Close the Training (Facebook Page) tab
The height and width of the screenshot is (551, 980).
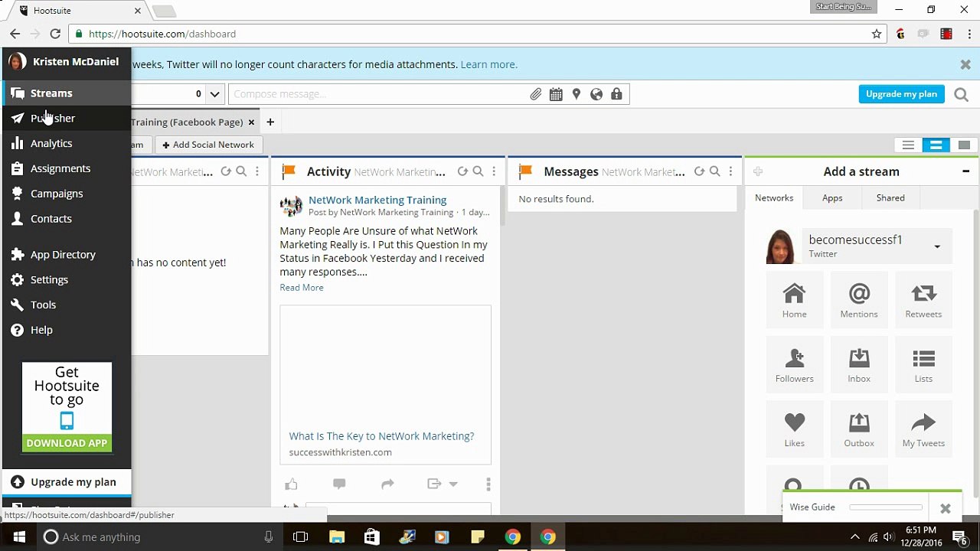pos(251,122)
